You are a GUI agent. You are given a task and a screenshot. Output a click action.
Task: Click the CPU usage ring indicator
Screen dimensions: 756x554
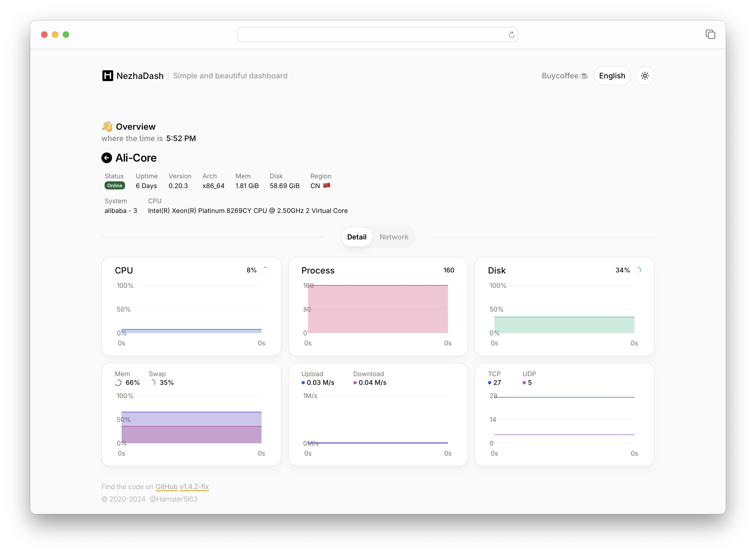pos(265,270)
